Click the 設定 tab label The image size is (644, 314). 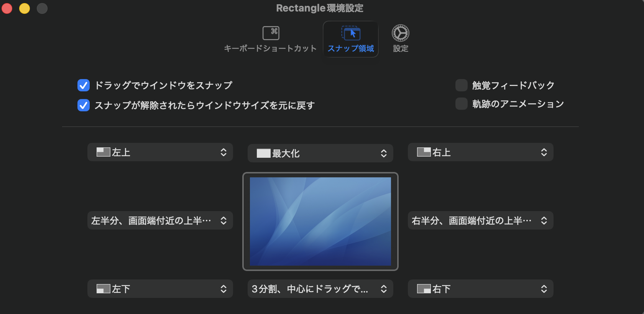click(401, 48)
